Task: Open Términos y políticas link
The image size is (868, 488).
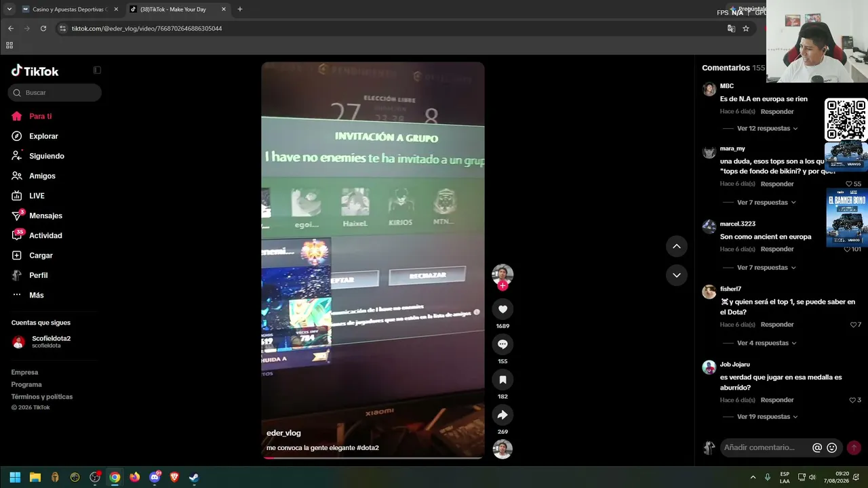Action: pyautogui.click(x=42, y=397)
